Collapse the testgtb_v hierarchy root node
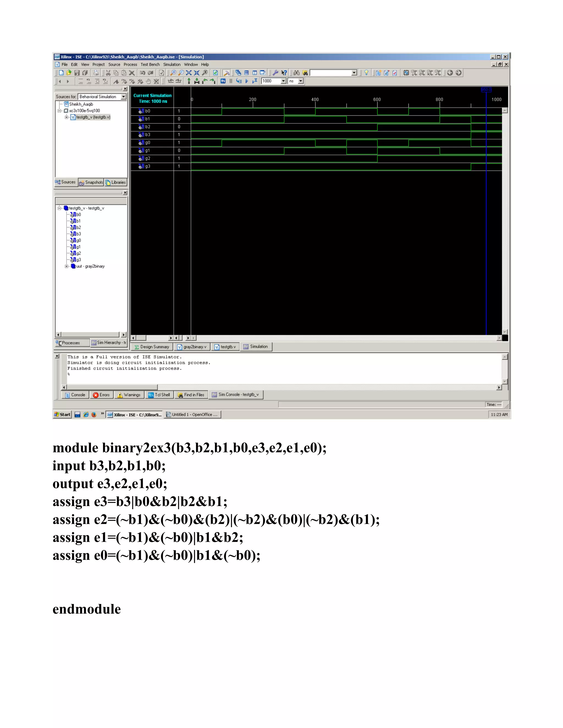 pos(59,208)
